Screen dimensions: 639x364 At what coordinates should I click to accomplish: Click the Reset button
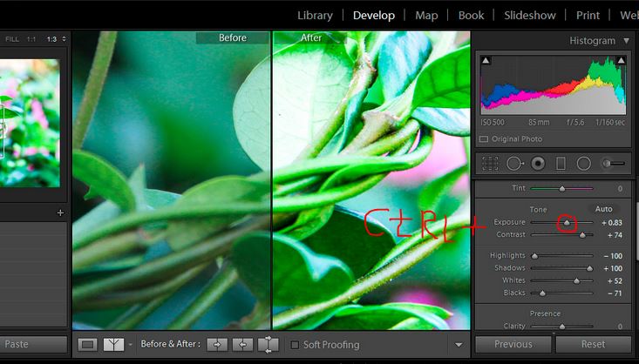[x=593, y=344]
